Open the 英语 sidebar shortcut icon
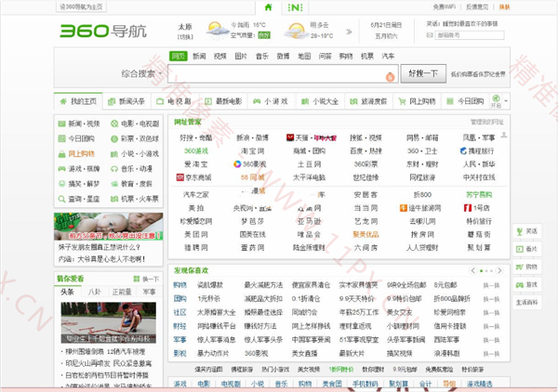The image size is (558, 392). coord(525,230)
